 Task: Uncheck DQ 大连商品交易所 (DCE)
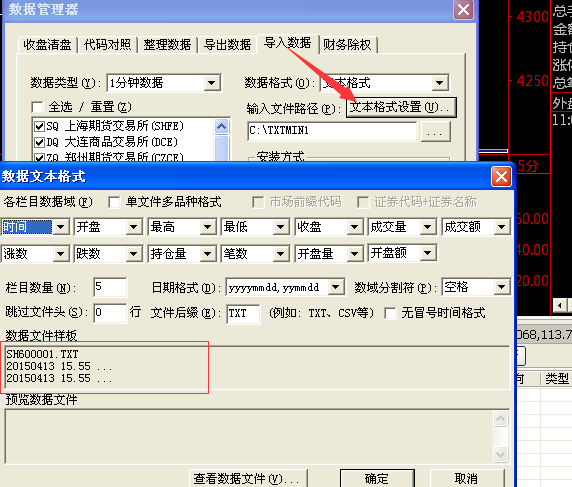(39, 142)
